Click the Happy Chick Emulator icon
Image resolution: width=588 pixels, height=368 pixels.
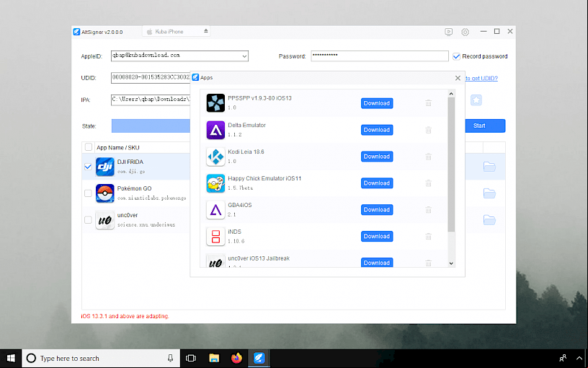pos(215,183)
